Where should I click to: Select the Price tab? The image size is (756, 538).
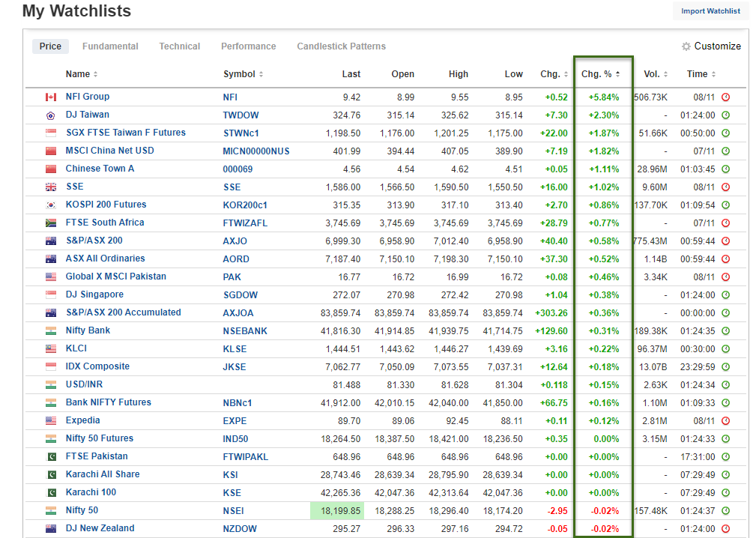(x=51, y=46)
